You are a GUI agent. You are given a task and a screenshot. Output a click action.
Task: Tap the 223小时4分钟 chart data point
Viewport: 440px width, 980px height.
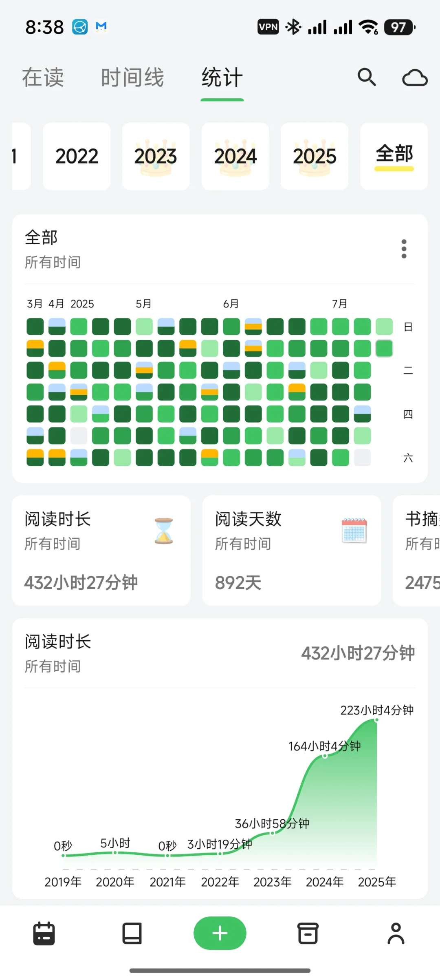click(377, 720)
